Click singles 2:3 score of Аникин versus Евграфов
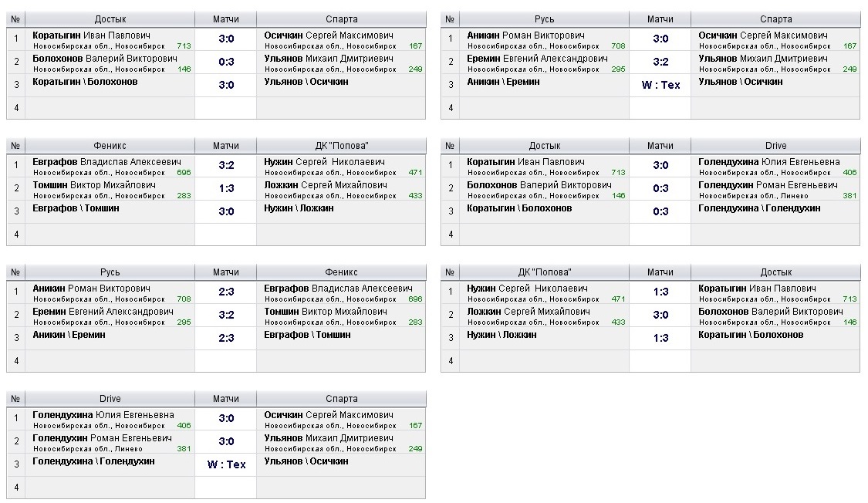 coord(226,292)
